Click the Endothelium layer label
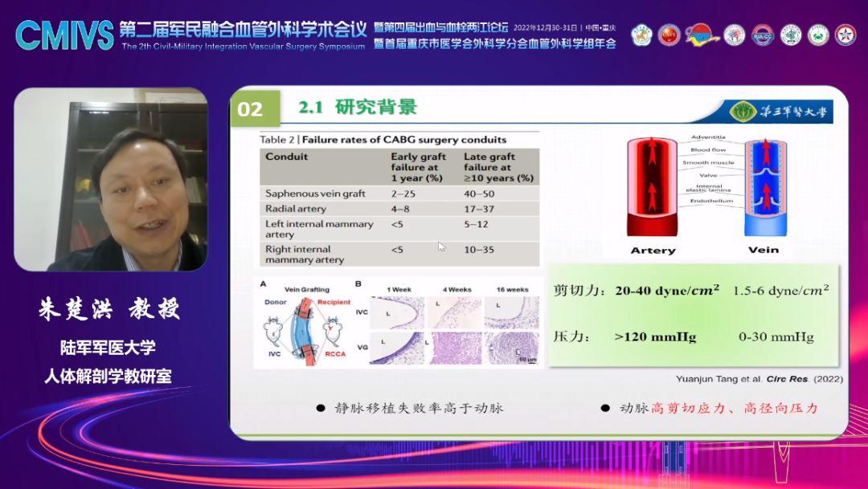Viewport: 868px width, 489px height. pos(711,201)
